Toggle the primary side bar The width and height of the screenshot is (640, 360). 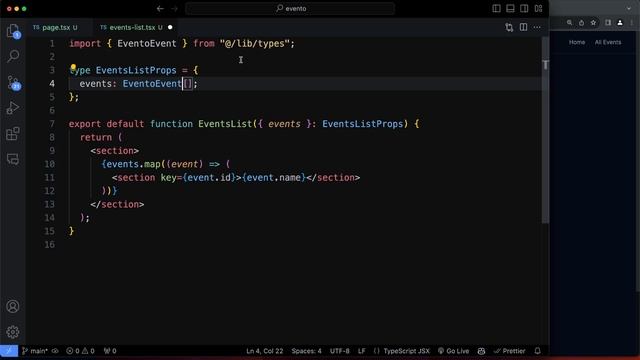(496, 9)
